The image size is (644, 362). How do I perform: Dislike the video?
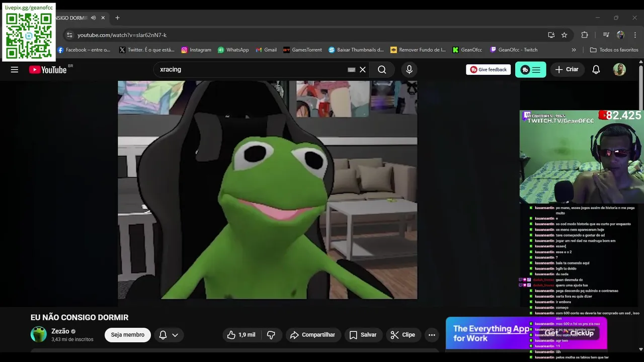271,335
